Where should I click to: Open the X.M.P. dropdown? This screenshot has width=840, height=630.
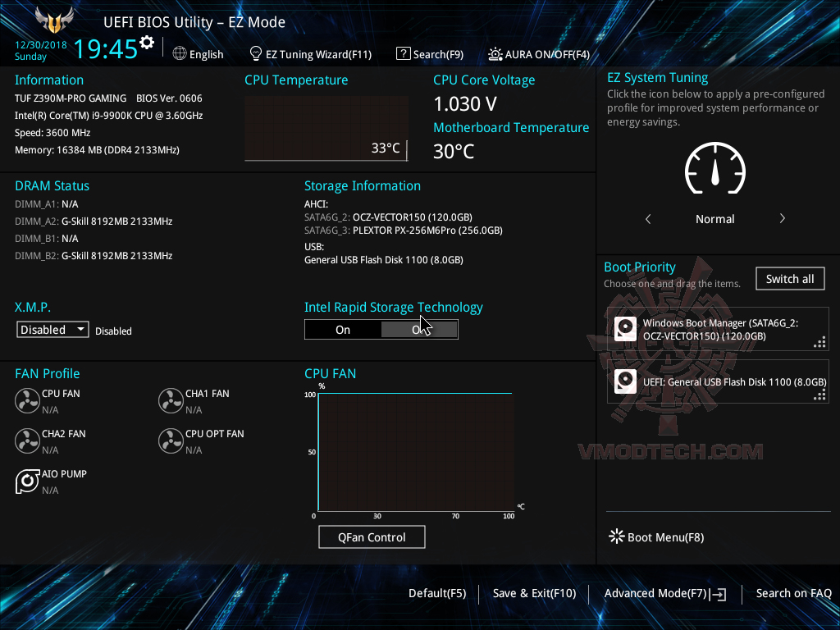52,329
